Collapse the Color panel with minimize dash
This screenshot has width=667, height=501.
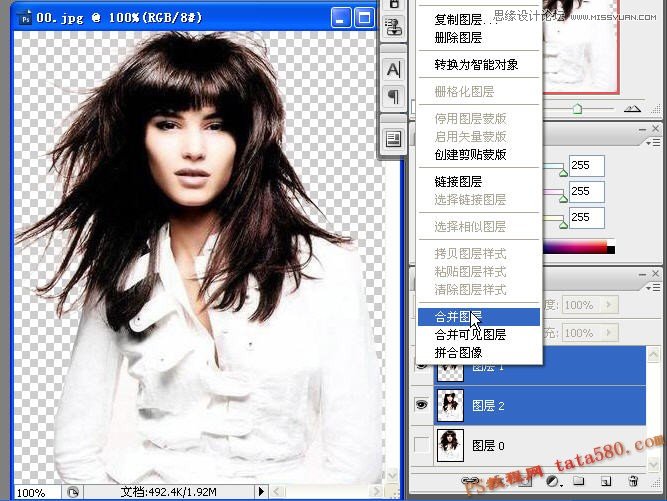pyautogui.click(x=642, y=128)
